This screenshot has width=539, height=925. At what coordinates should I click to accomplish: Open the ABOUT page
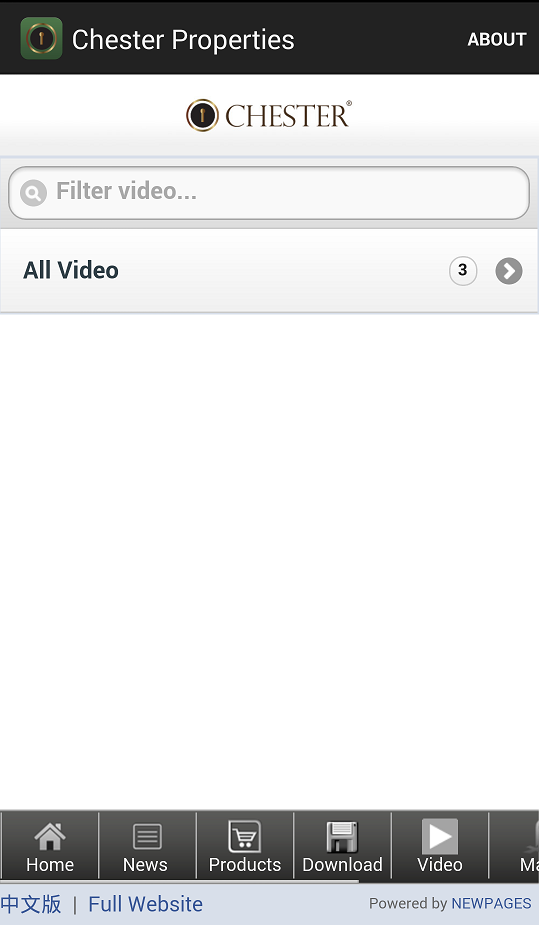tap(497, 40)
